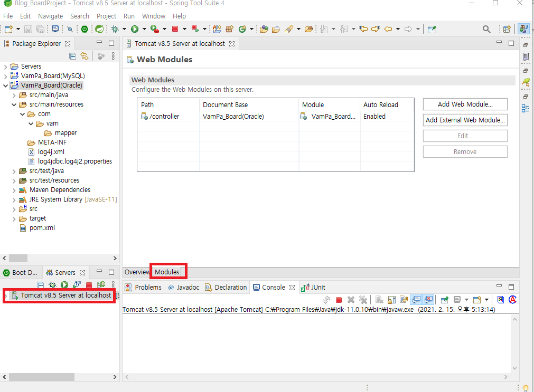Click the Back navigation yellow arrow
534x392 pixels.
click(x=388, y=29)
